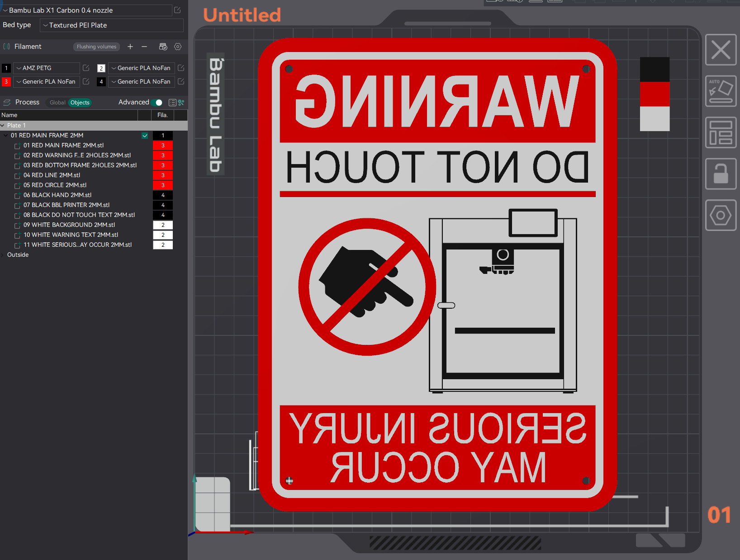Click the plate lock icon
The width and height of the screenshot is (740, 560).
pyautogui.click(x=721, y=174)
